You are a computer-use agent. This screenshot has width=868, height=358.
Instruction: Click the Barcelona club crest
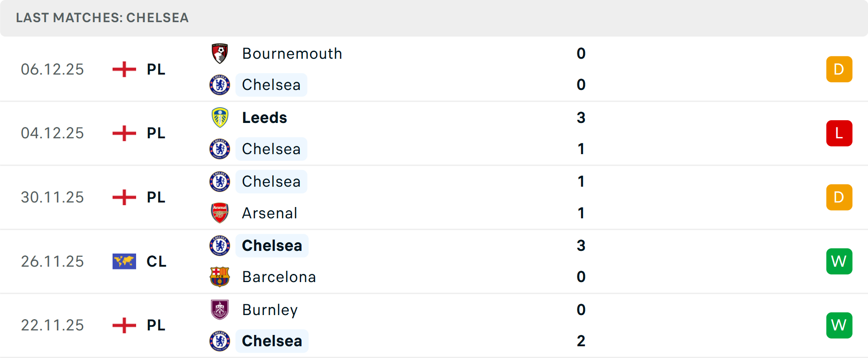[220, 277]
